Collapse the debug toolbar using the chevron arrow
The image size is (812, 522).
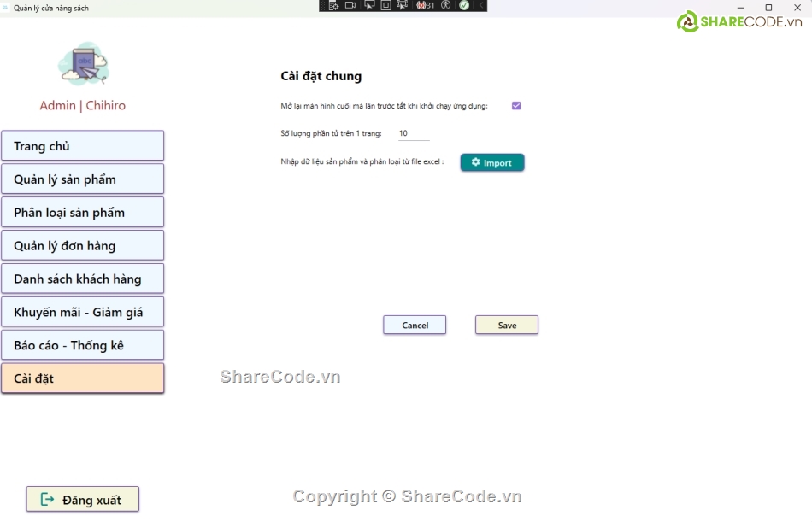point(480,5)
